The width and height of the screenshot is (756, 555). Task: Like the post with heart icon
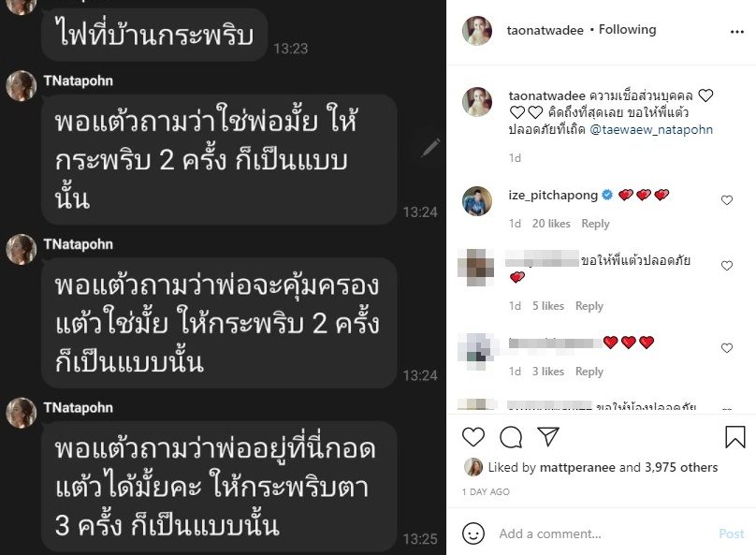(x=473, y=437)
